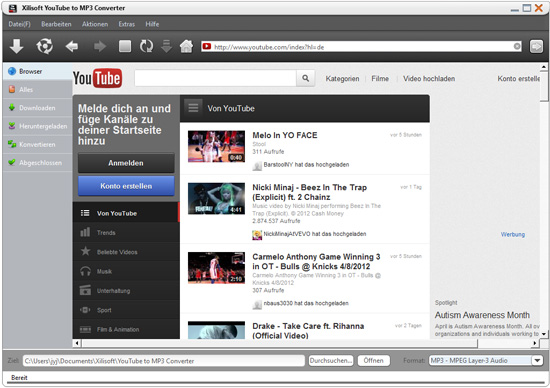Select Sport category
The width and height of the screenshot is (550, 388).
point(126,310)
